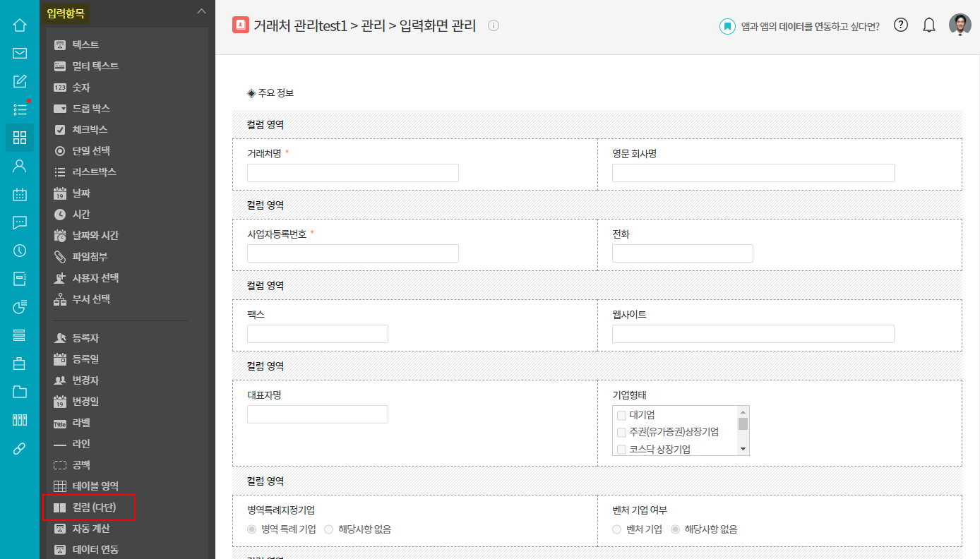The image size is (980, 559).
Task: Click the 앱과 앱의 데이터를 연동하고 싶다면? link
Action: (810, 27)
